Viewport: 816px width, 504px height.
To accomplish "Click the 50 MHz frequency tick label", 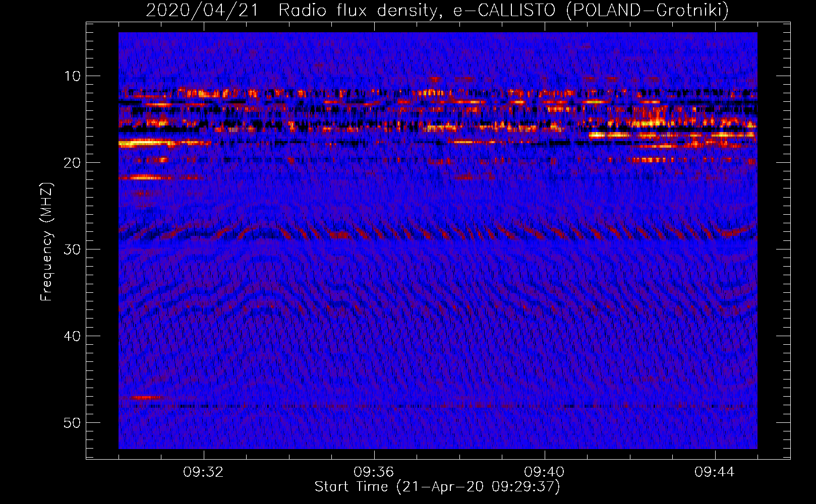I will coord(72,423).
